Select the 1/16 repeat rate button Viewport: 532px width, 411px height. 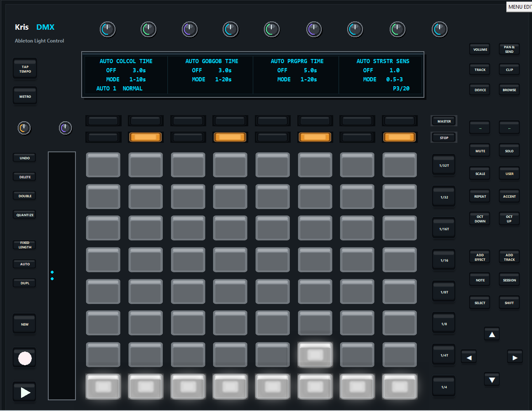click(x=444, y=260)
